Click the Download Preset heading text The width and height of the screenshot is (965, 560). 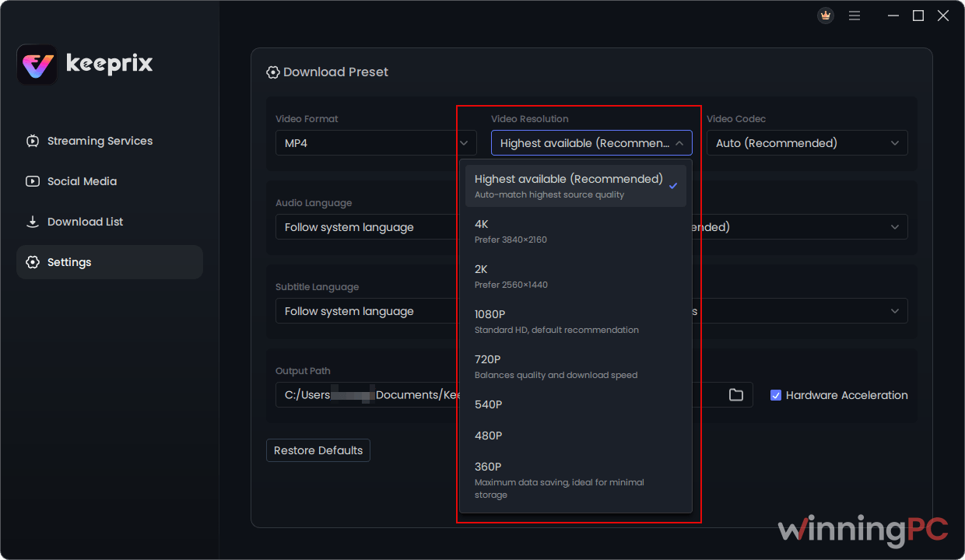coord(335,72)
